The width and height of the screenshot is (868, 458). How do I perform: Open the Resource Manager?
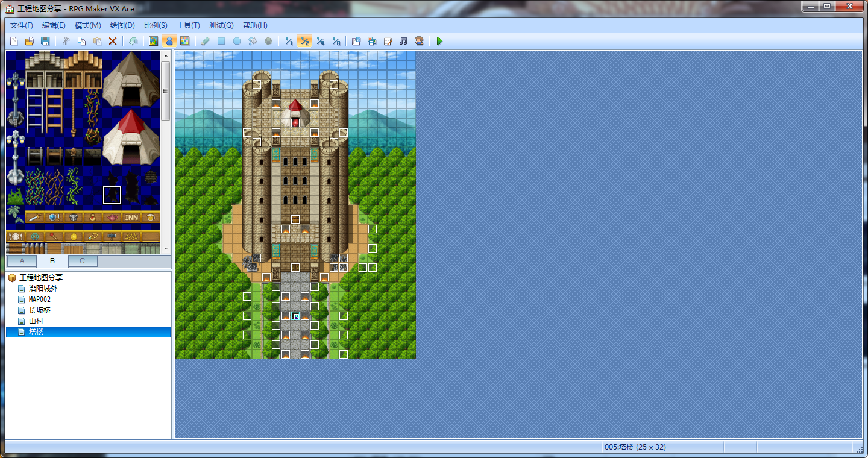coord(372,41)
